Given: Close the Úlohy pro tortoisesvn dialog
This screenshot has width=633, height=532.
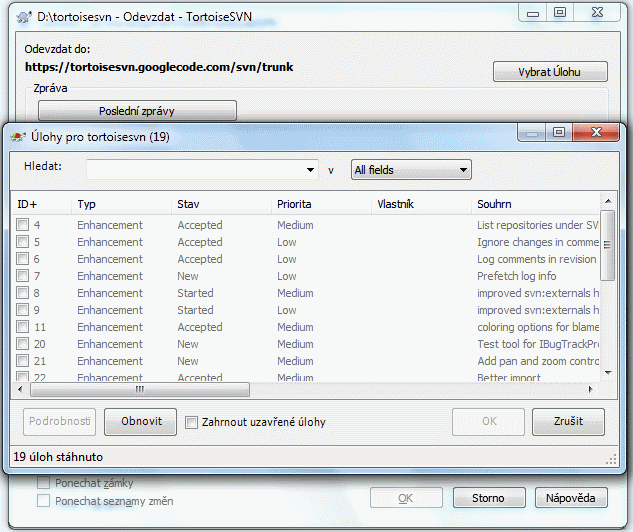Looking at the screenshot, I should pyautogui.click(x=596, y=132).
